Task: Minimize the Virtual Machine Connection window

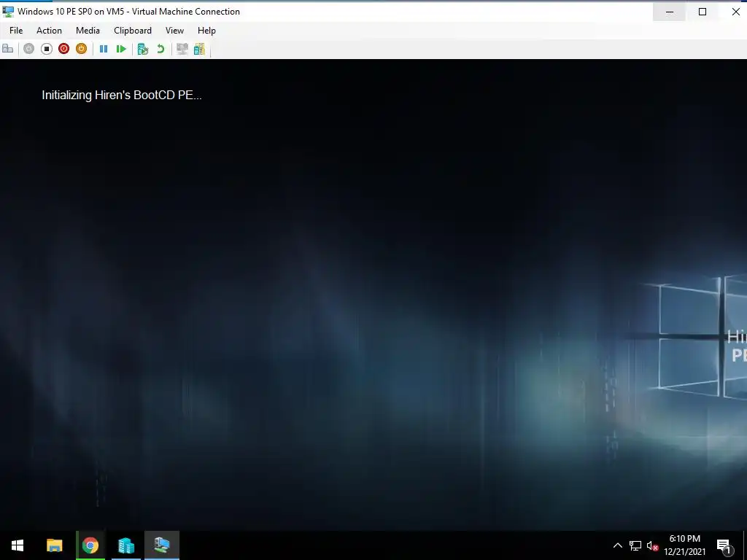Action: pos(670,12)
